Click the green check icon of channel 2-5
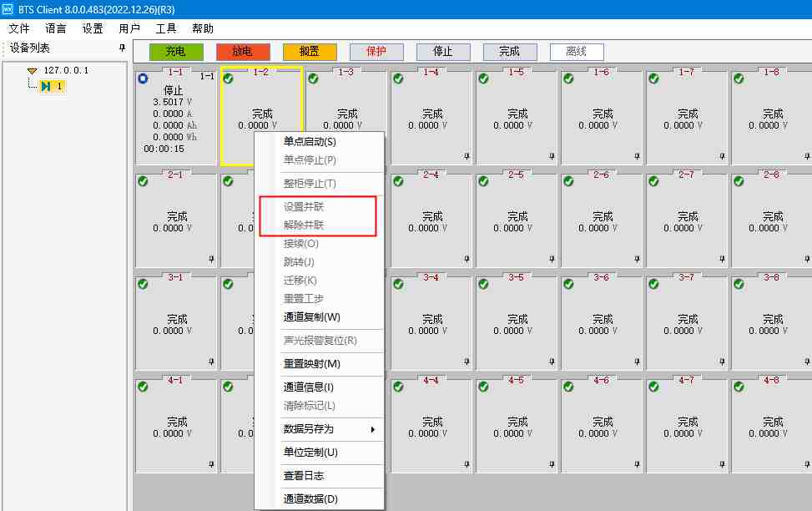The image size is (812, 511). coord(484,181)
